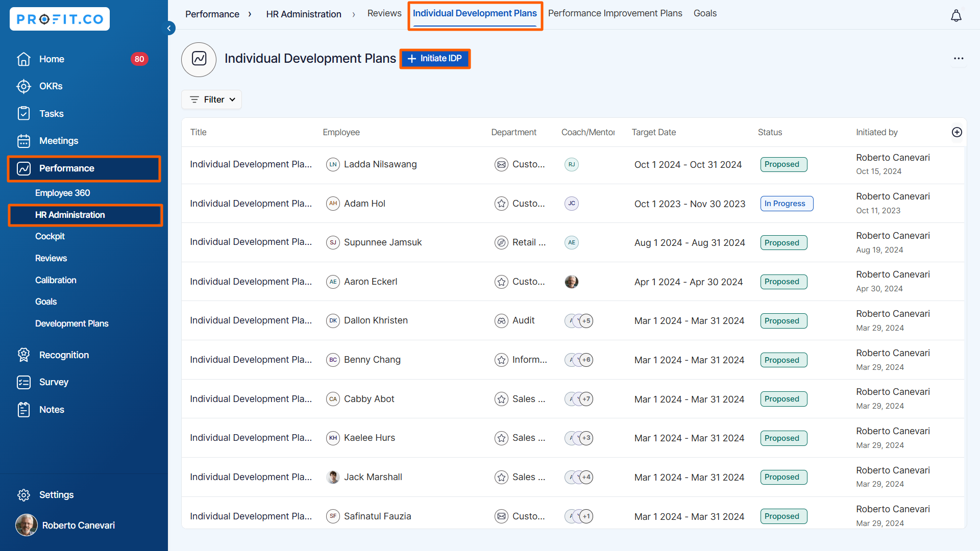Screen dimensions: 980x551
Task: Click the Target Date column header
Action: click(654, 132)
